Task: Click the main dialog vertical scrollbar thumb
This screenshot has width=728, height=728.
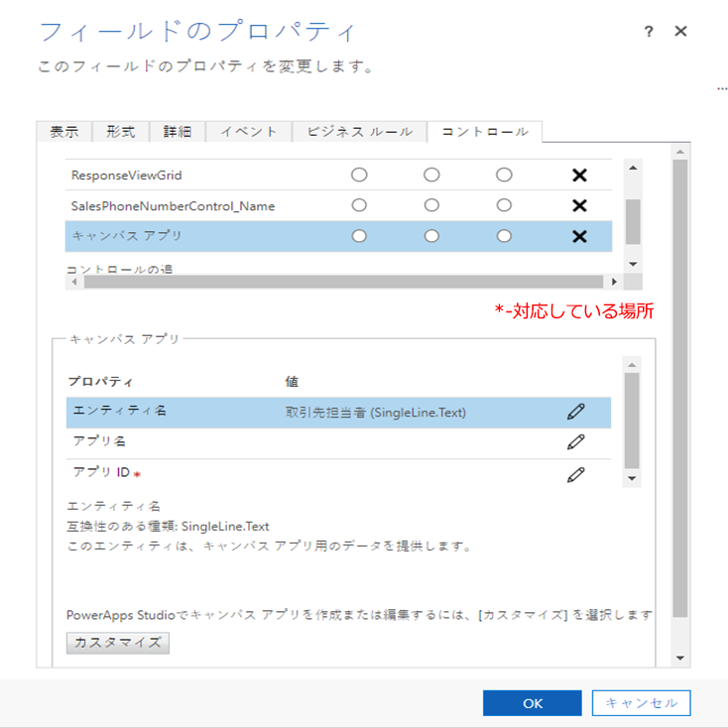Action: [x=680, y=388]
